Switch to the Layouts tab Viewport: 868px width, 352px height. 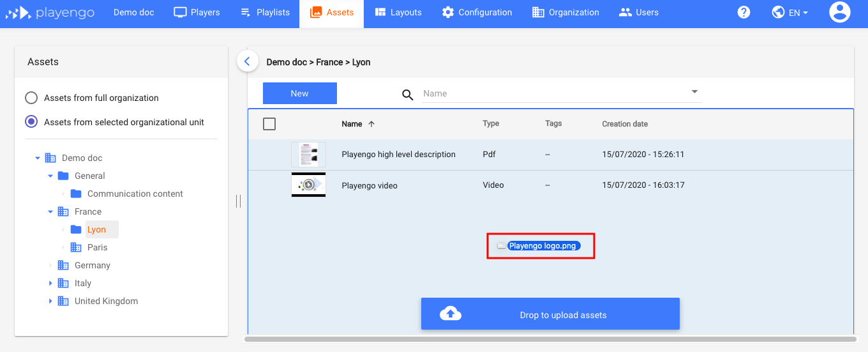click(398, 12)
